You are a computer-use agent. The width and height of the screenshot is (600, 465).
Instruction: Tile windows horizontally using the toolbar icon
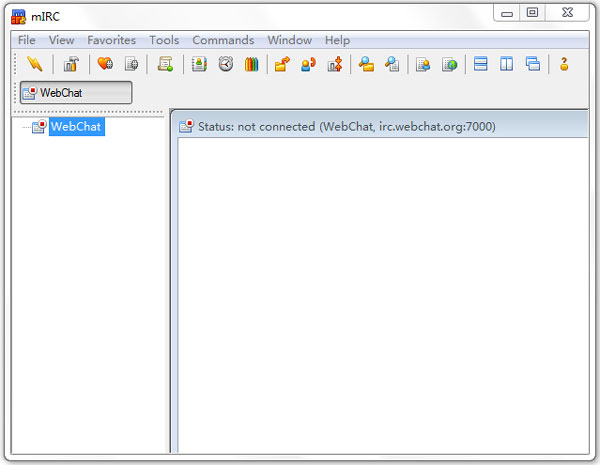coord(481,65)
